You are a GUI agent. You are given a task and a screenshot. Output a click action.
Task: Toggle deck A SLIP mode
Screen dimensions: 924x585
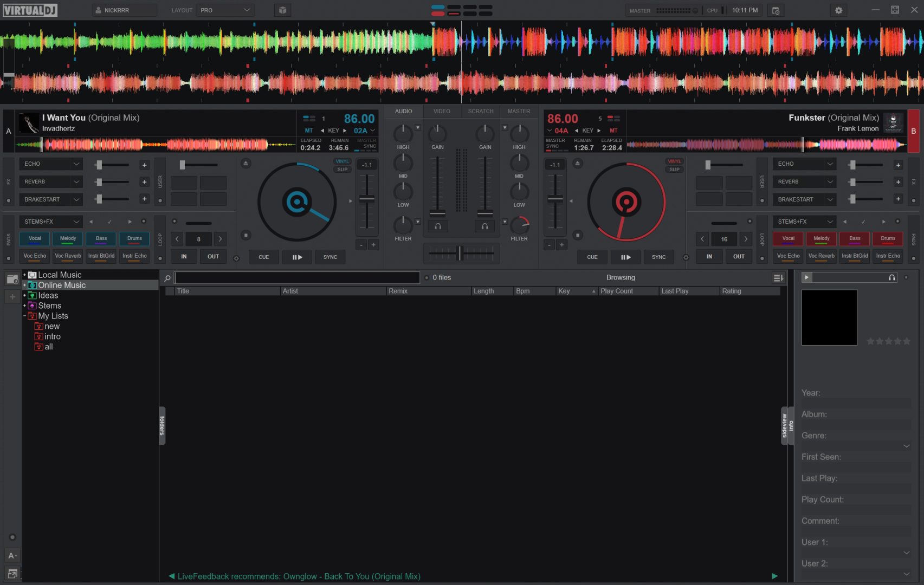tap(343, 170)
